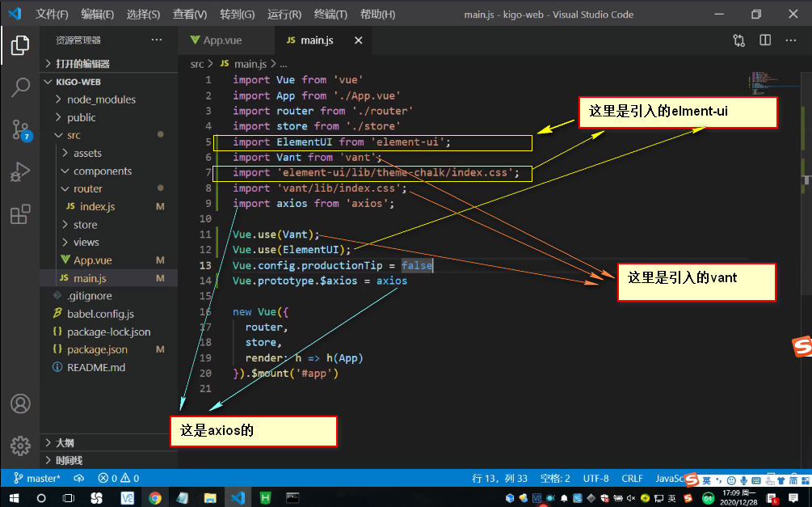
Task: Expand the views folder
Action: pyautogui.click(x=109, y=243)
